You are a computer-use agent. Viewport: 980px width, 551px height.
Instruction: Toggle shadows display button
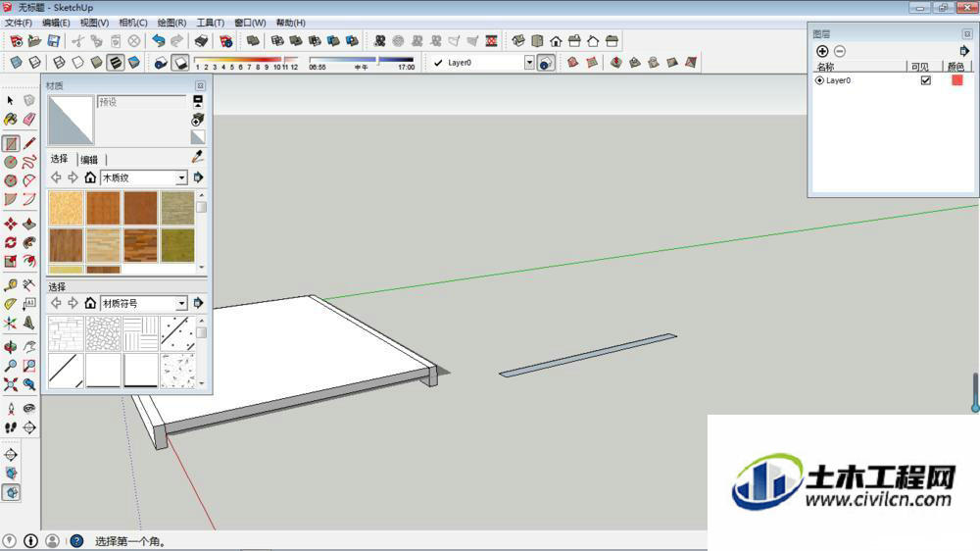click(180, 63)
